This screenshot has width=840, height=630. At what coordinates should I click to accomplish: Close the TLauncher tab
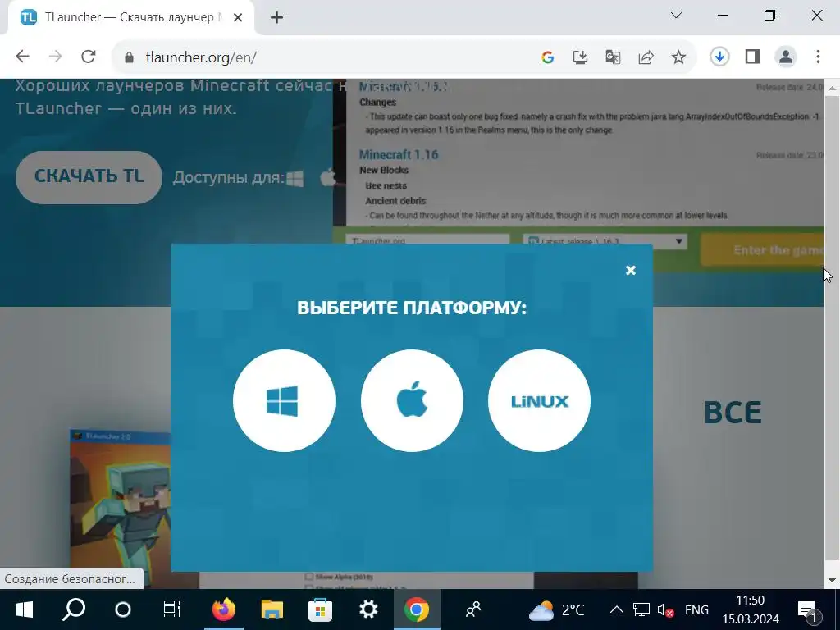pyautogui.click(x=238, y=18)
